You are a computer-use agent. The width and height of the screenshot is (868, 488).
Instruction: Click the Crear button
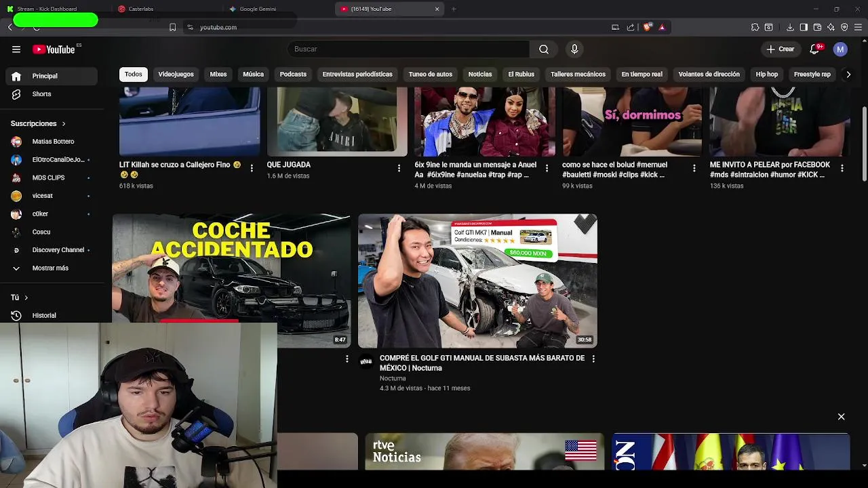click(781, 49)
